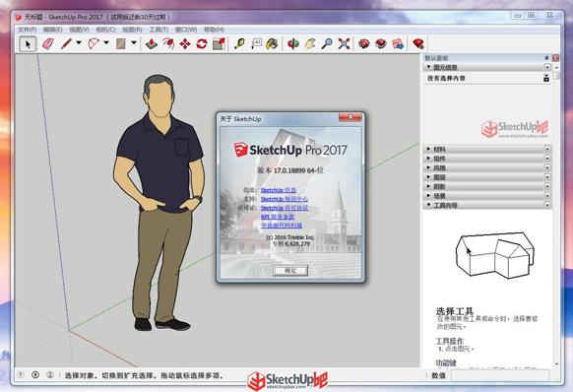This screenshot has width=573, height=392.
Task: Toggle entity info details icon
Action: tap(546, 78)
